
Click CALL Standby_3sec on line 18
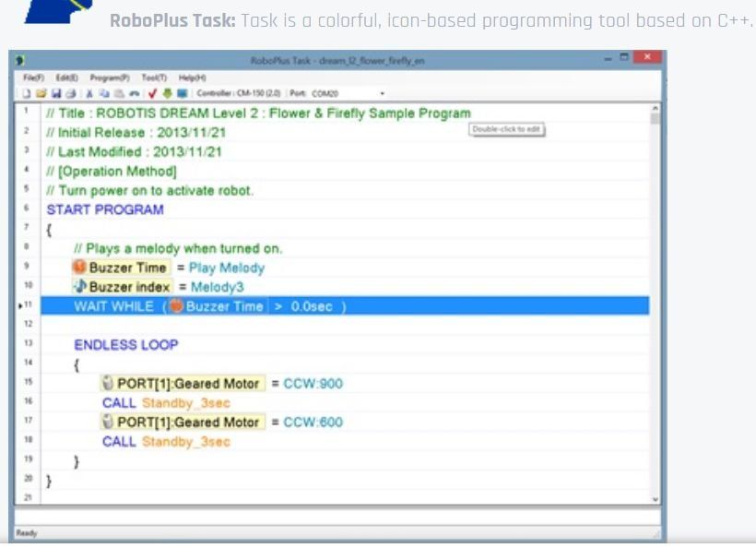pos(166,441)
